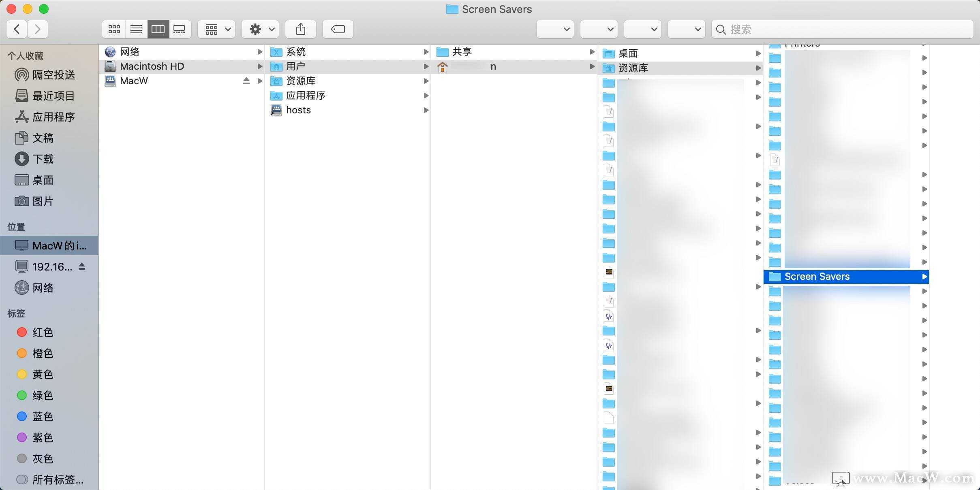This screenshot has height=490, width=980.
Task: Open the action gear dropdown menu
Action: 260,29
